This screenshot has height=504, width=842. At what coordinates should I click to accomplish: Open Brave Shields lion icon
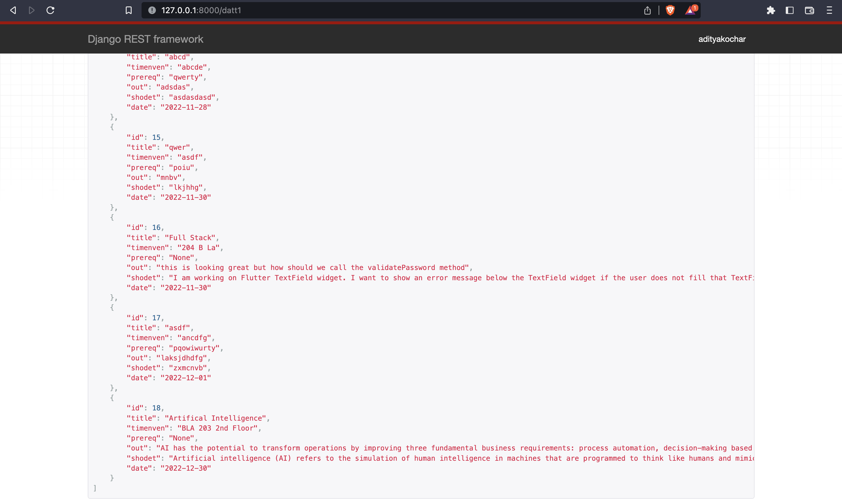(x=670, y=11)
